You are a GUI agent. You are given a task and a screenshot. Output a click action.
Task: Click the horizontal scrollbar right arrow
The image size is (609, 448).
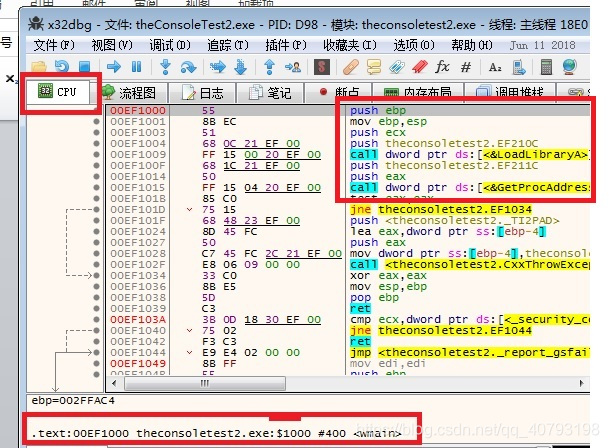pyautogui.click(x=581, y=383)
